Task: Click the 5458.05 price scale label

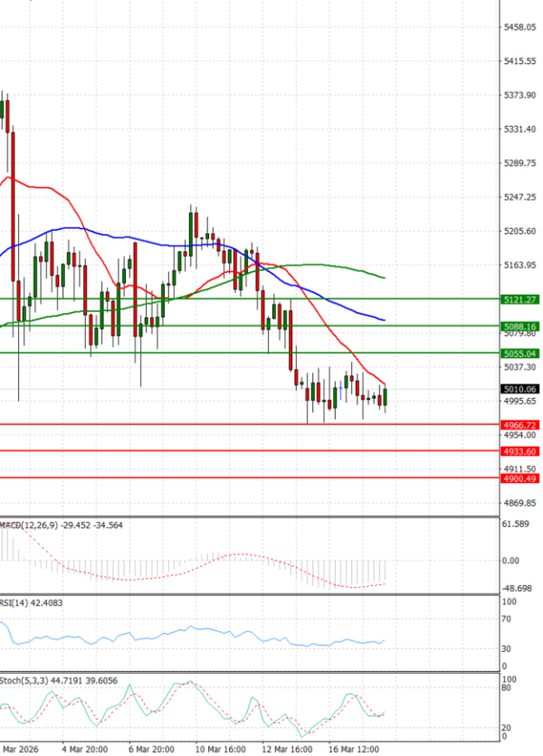Action: click(x=519, y=28)
